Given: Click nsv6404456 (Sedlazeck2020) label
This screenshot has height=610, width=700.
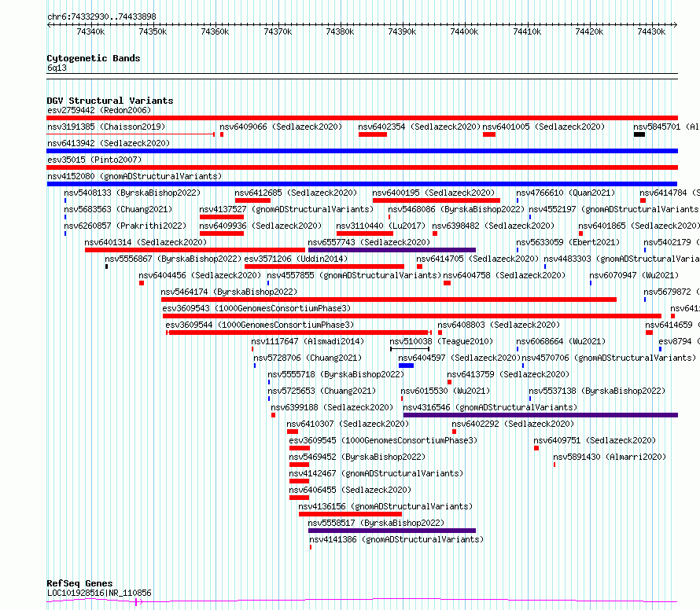Looking at the screenshot, I should pyautogui.click(x=200, y=275).
